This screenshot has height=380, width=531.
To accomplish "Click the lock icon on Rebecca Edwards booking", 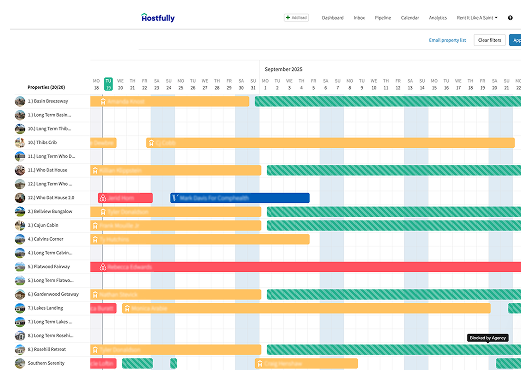I will (103, 267).
